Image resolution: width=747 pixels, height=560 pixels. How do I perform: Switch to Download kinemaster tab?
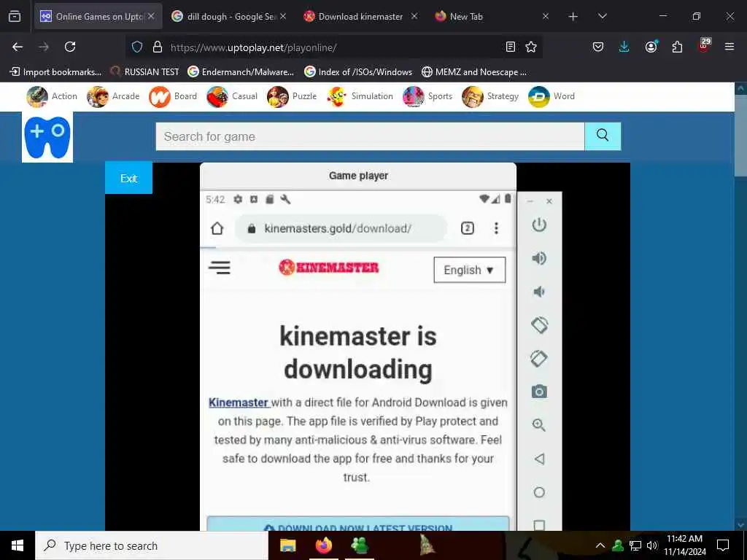(x=360, y=16)
